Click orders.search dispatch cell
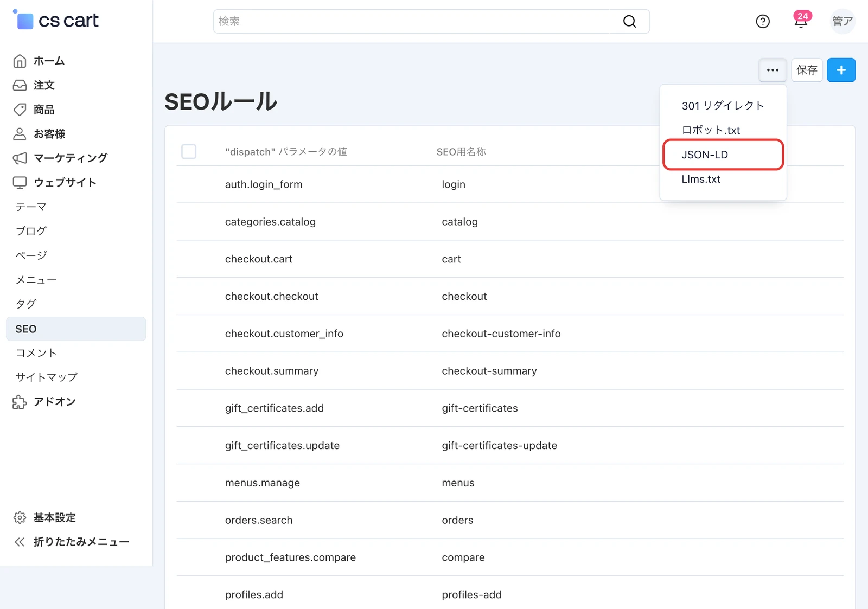The height and width of the screenshot is (609, 868). 259,520
